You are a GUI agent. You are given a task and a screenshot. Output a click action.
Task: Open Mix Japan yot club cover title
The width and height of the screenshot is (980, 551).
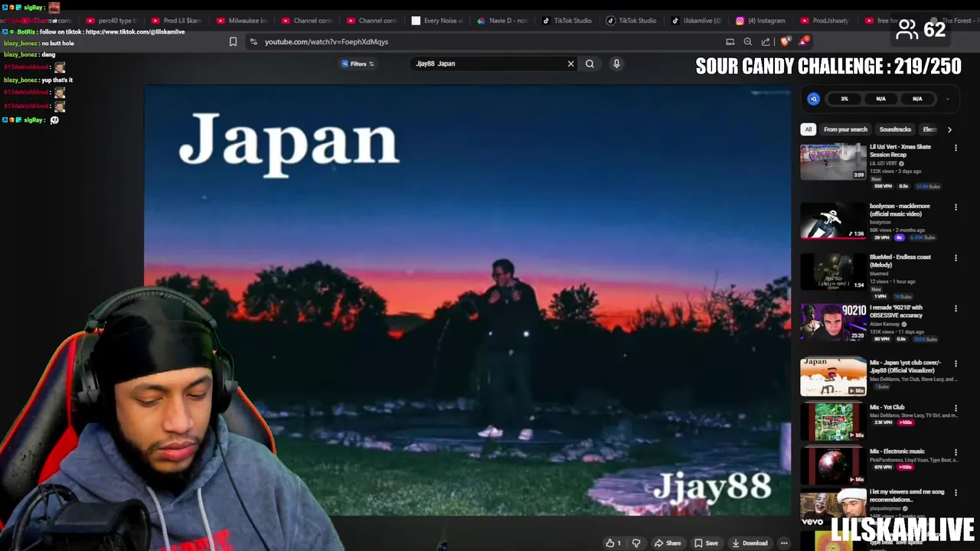click(905, 367)
